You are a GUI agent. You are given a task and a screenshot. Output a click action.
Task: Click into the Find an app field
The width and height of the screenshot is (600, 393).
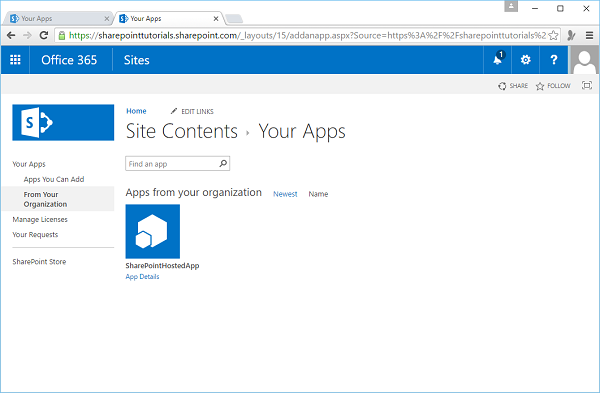[x=172, y=164]
